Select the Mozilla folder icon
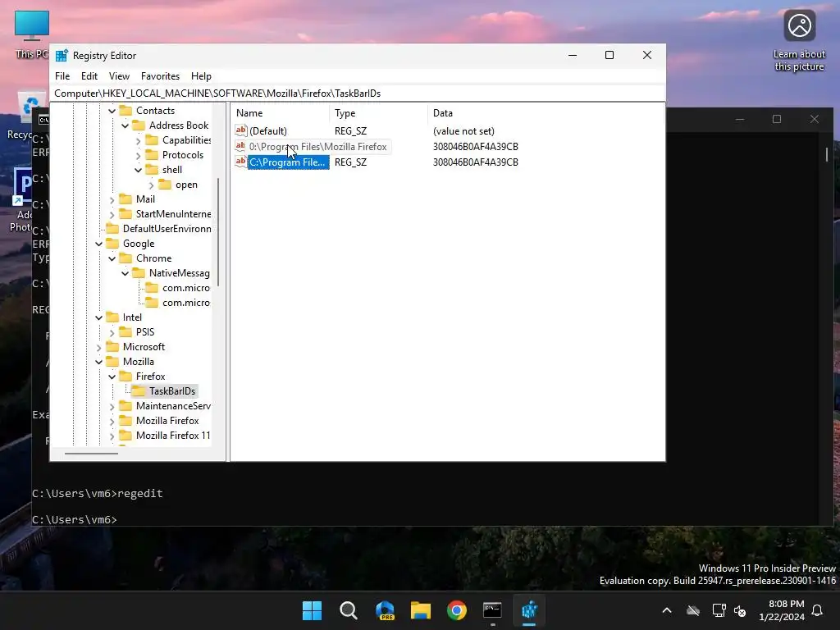Screen dimensions: 840x630 click(x=112, y=362)
